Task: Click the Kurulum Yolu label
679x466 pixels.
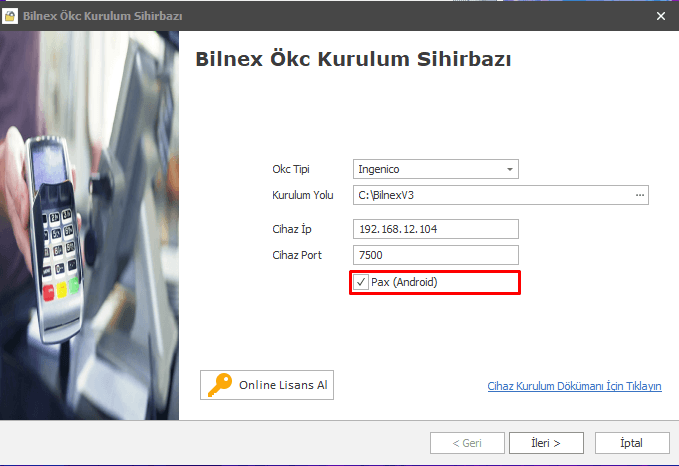Action: 303,195
